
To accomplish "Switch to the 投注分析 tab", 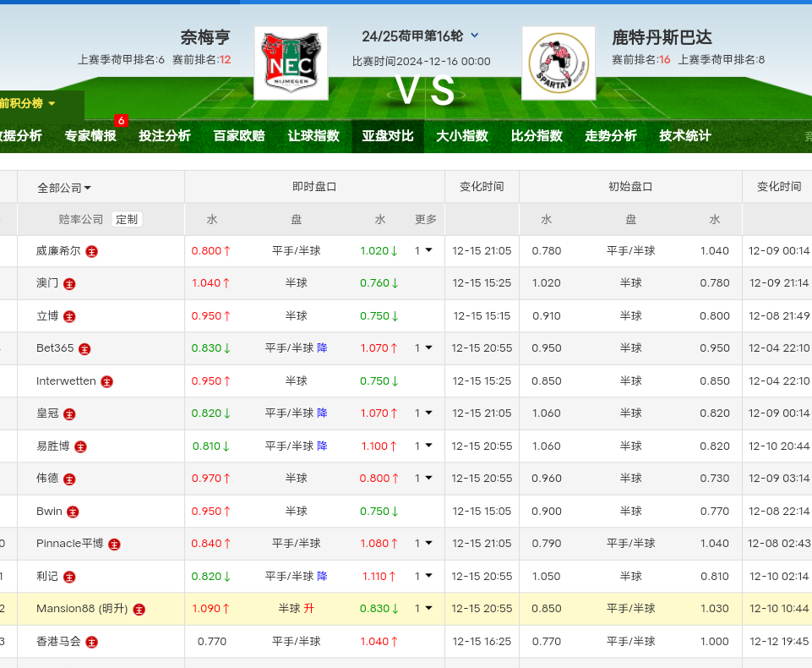I will 165,136.
